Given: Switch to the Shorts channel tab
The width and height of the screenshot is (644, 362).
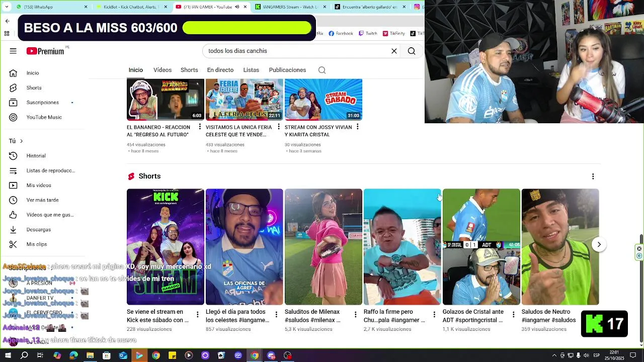Looking at the screenshot, I should 189,70.
